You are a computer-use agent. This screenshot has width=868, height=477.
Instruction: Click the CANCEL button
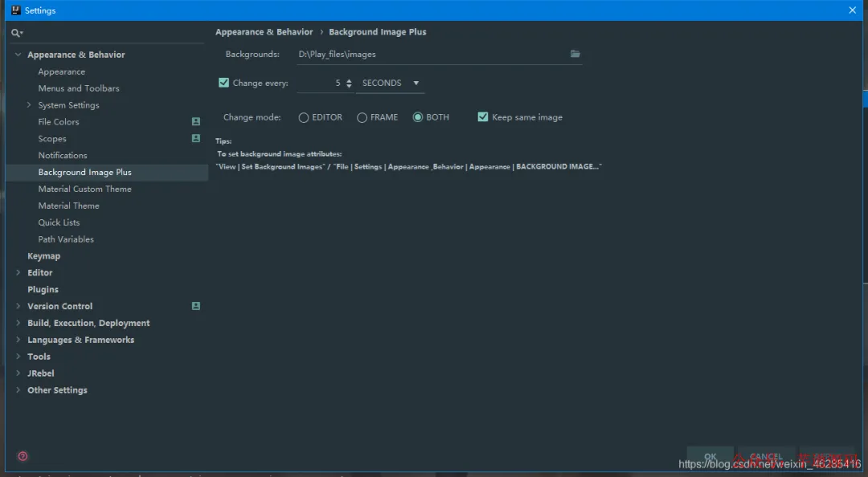point(766,457)
